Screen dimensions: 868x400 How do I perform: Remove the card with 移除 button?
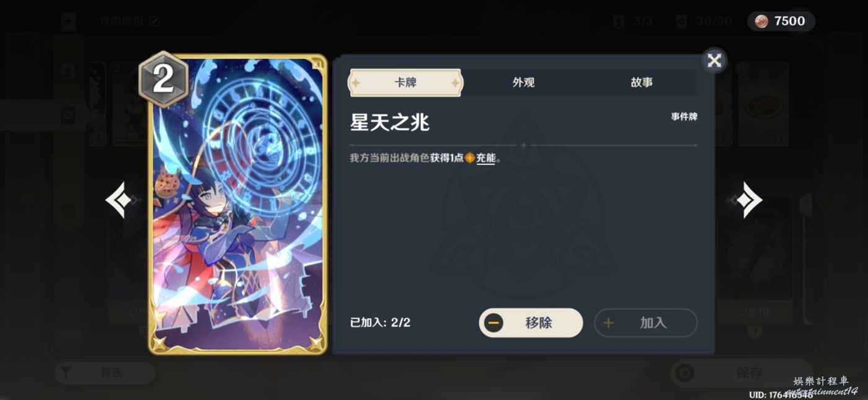click(x=531, y=323)
